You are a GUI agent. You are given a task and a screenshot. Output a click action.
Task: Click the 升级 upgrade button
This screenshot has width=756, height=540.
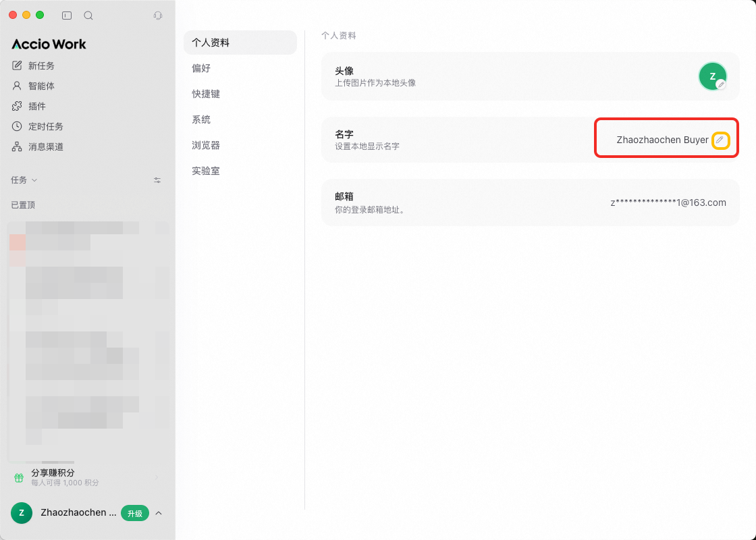point(135,514)
